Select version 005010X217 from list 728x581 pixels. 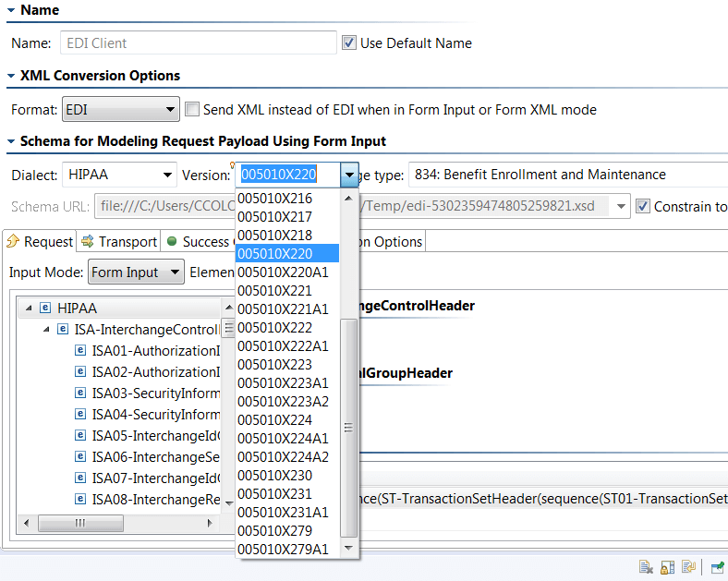tap(287, 217)
